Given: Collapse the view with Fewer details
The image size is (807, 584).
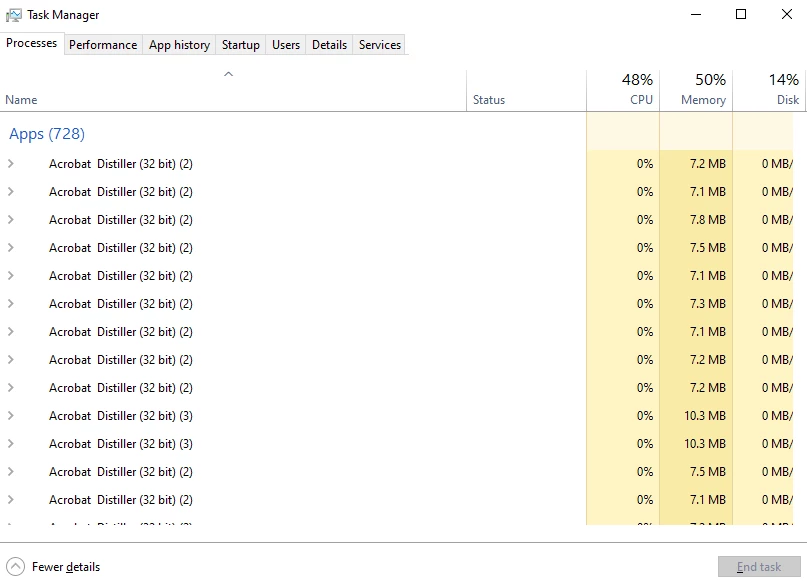Looking at the screenshot, I should click(54, 567).
